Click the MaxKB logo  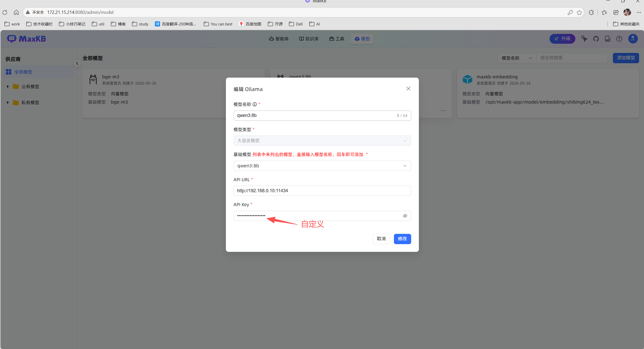(26, 39)
